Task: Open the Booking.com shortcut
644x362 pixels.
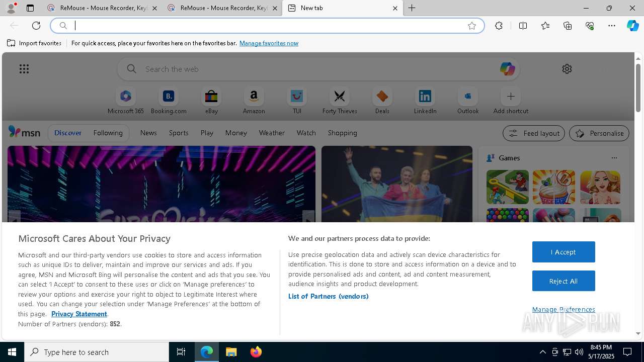Action: pyautogui.click(x=169, y=101)
